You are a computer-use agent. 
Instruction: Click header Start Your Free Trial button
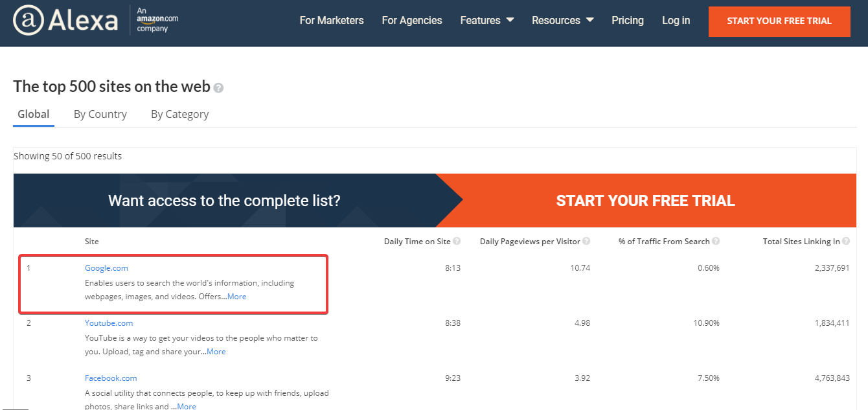(779, 21)
